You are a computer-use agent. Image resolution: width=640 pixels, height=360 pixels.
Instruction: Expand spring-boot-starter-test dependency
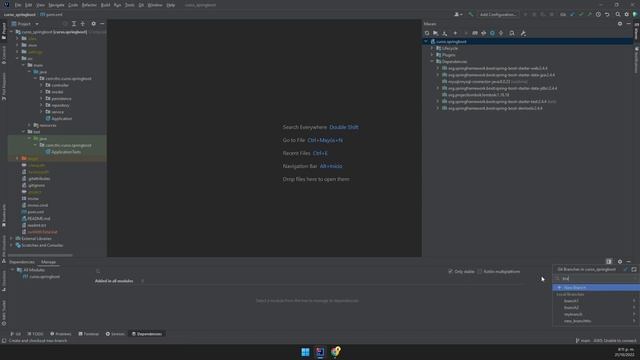point(438,102)
